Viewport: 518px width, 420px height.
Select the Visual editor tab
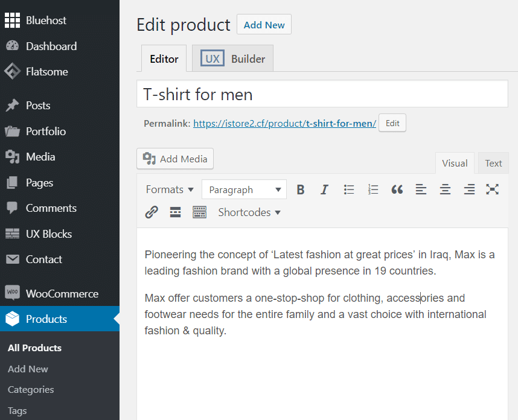tap(455, 163)
